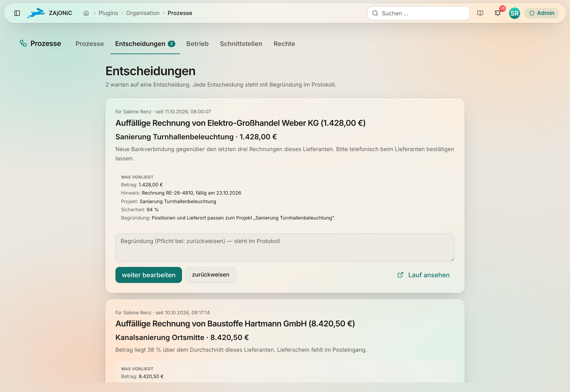The image size is (570, 392).
Task: Click the timestamp seit 11.10.2026, 08:00:07
Action: [x=183, y=112]
